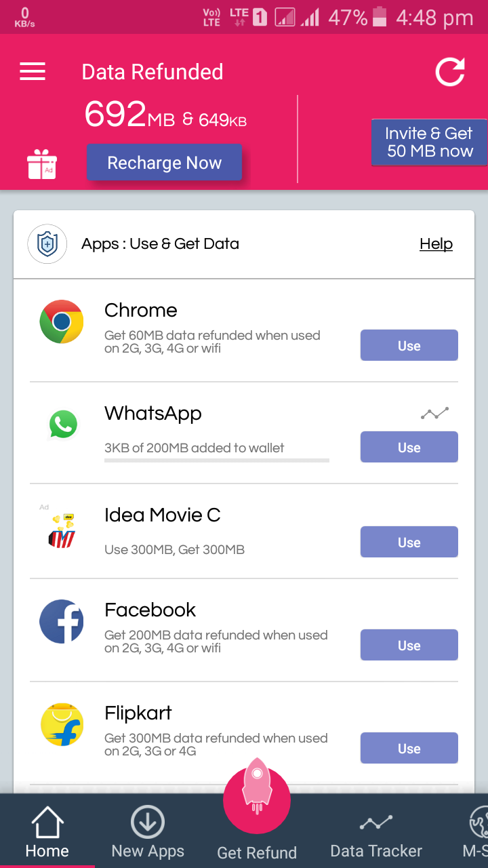Tap the WhatsApp app icon
This screenshot has width=488, height=868.
pos(63,425)
